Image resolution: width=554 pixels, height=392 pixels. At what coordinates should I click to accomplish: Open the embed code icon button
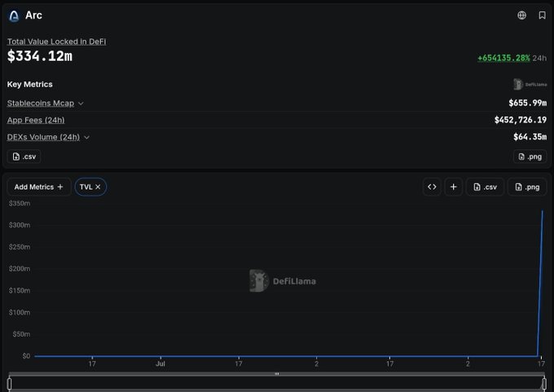(432, 187)
